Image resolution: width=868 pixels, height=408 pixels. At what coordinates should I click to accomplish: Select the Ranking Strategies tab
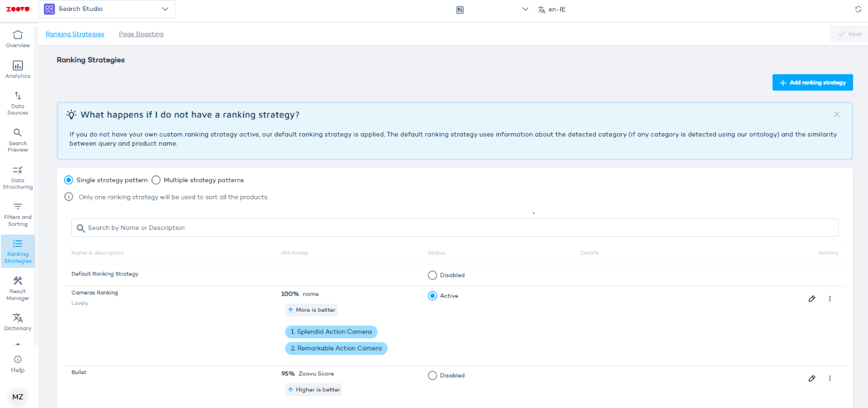75,34
